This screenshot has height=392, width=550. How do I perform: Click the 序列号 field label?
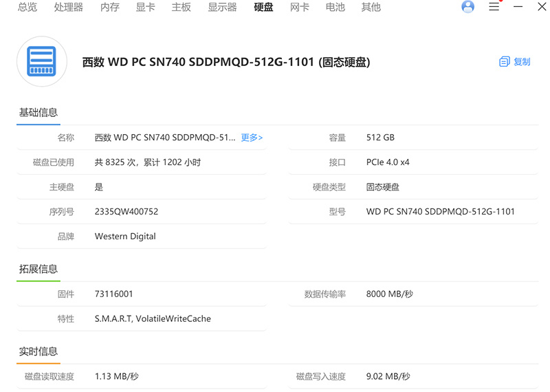[61, 212]
